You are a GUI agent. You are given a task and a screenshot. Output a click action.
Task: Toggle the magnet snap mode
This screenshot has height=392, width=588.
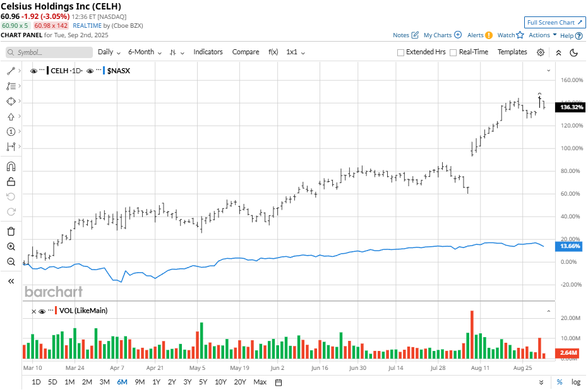pos(11,167)
